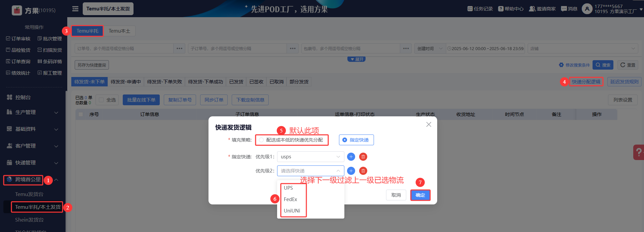Image resolution: width=644 pixels, height=232 pixels.
Task: Open 品检验货 shortcut
Action: click(x=18, y=50)
